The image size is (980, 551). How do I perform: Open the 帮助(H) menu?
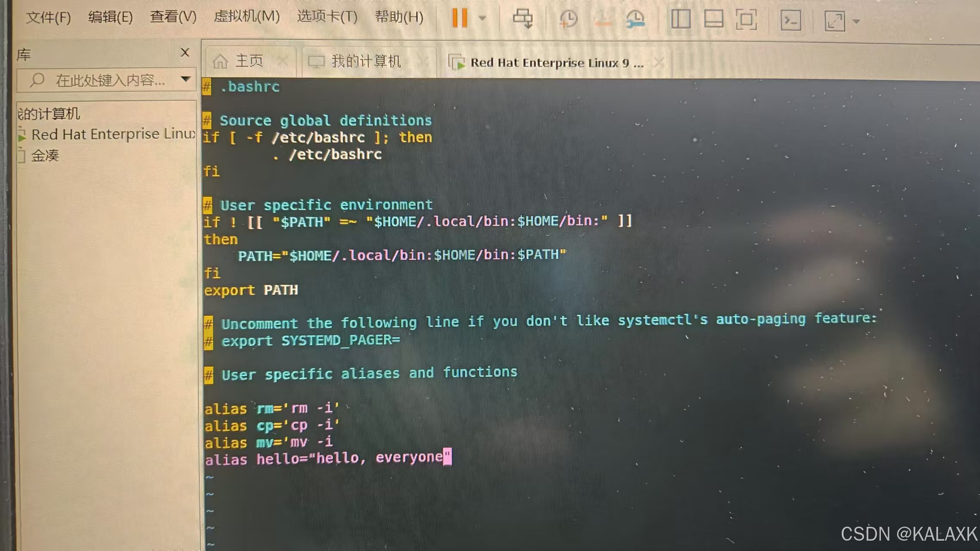coord(399,17)
